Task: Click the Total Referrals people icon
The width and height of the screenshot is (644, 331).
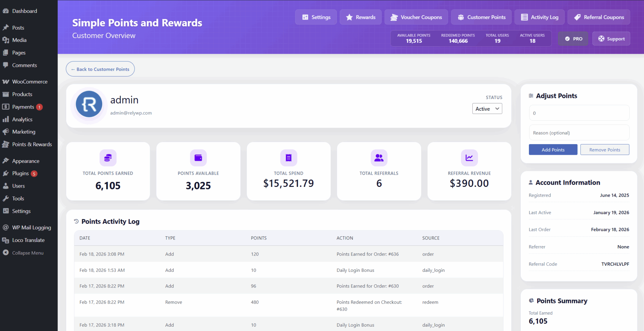Action: pyautogui.click(x=379, y=158)
